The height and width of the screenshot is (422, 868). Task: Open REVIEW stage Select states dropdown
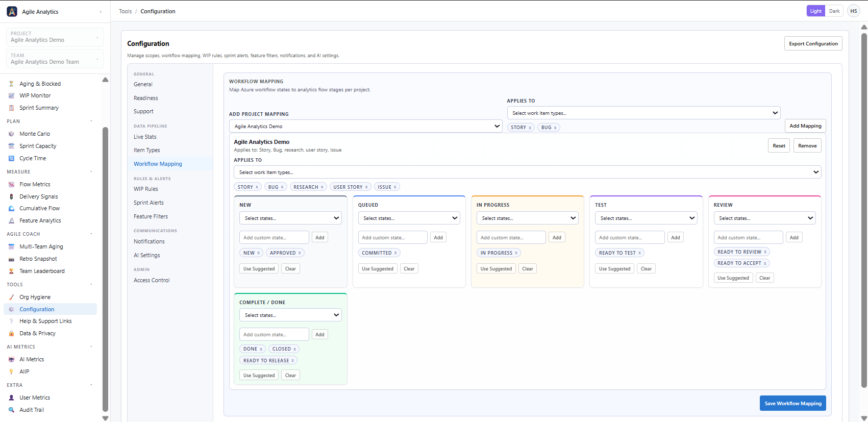(764, 218)
